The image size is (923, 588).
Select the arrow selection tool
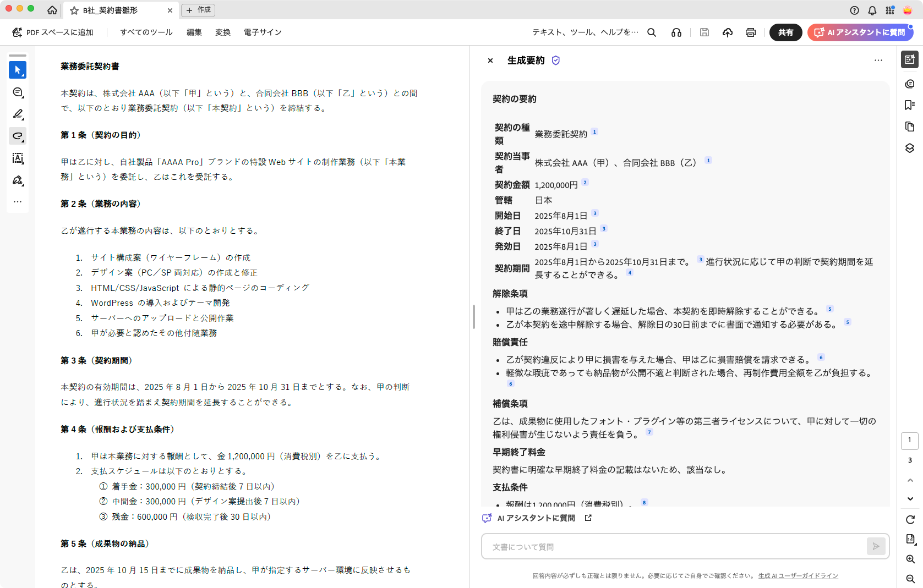pos(18,70)
